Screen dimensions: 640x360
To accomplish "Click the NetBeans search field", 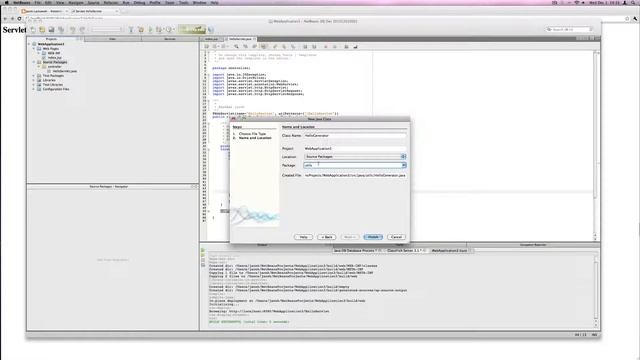I will tap(569, 29).
